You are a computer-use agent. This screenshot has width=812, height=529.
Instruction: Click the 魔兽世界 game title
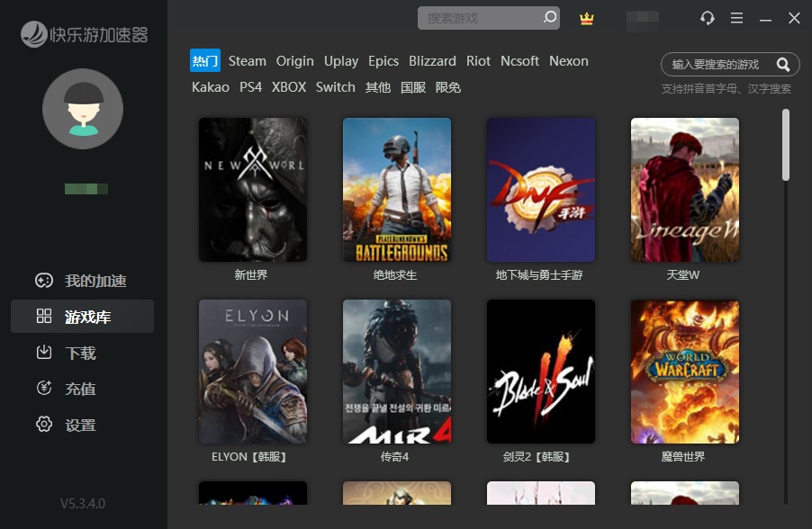[x=683, y=456]
